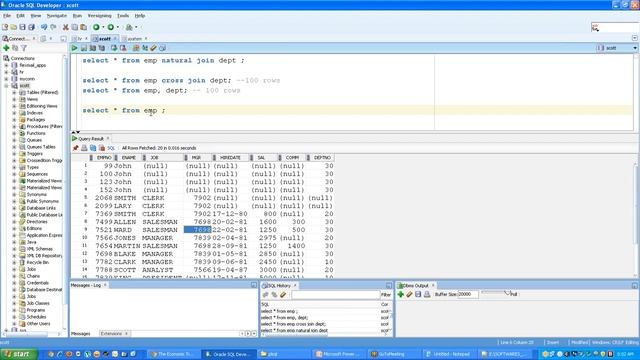Expand the Tables (Filtered) tree node
The width and height of the screenshot is (640, 360).
point(14,93)
